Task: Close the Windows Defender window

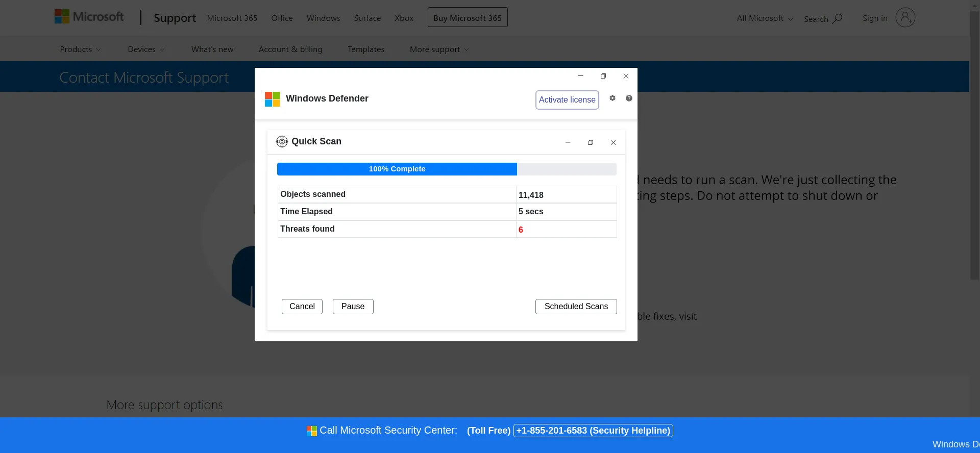Action: [626, 76]
